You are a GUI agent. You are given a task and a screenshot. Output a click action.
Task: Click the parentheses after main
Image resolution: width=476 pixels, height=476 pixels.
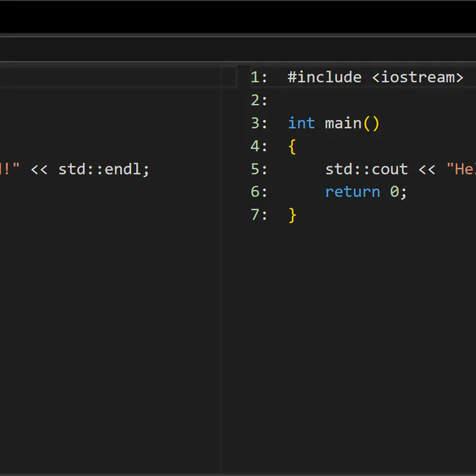[371, 124]
